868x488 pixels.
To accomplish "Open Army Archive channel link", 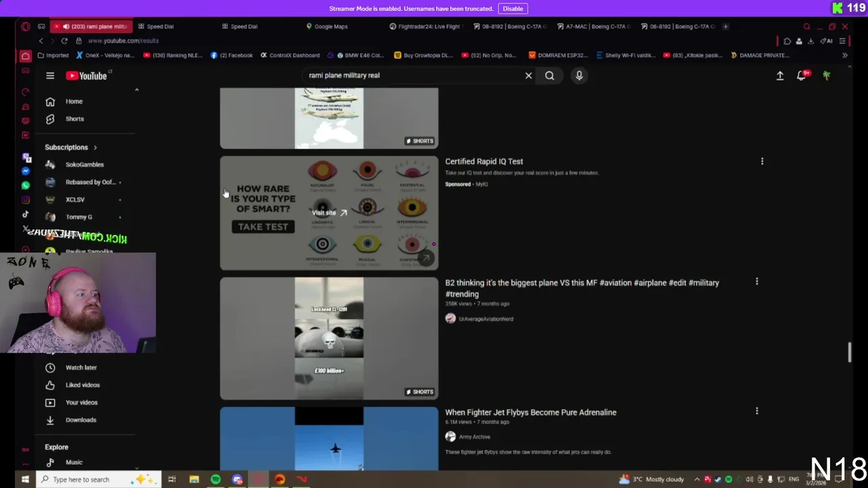I will [475, 437].
